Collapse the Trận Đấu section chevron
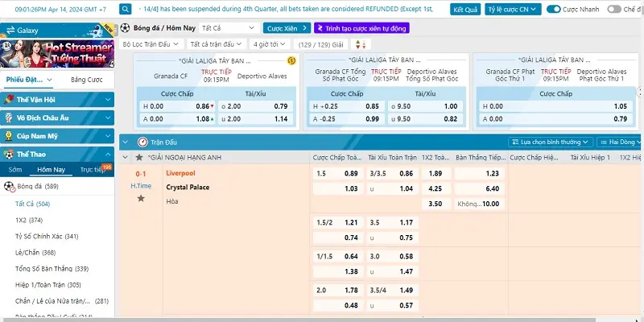The height and width of the screenshot is (322, 644). 126,141
